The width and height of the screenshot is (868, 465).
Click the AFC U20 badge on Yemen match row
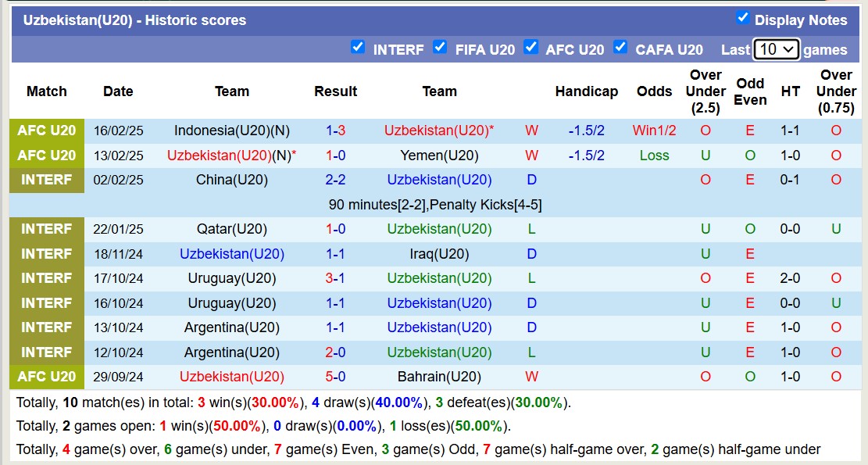(x=47, y=155)
